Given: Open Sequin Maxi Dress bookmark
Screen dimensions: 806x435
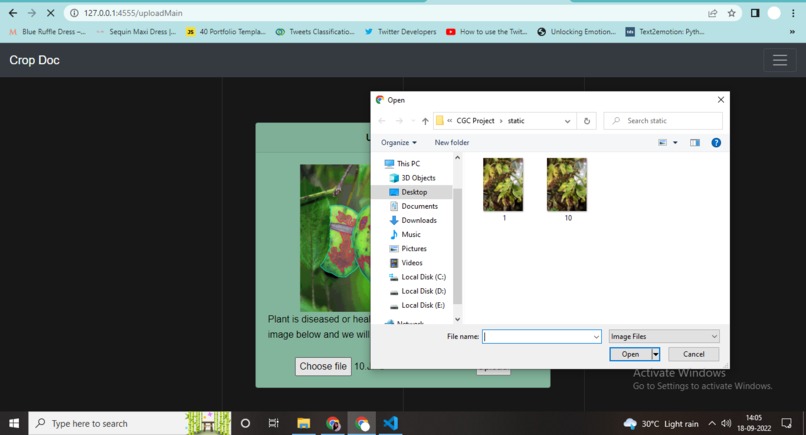Looking at the screenshot, I should (136, 32).
